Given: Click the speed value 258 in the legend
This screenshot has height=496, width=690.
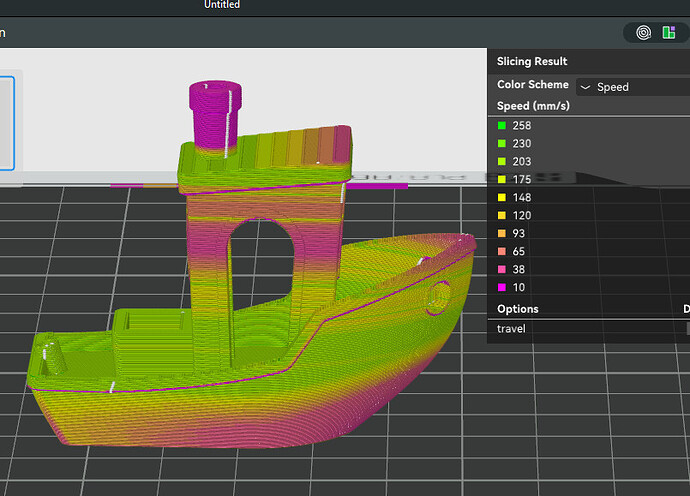Looking at the screenshot, I should click(521, 125).
